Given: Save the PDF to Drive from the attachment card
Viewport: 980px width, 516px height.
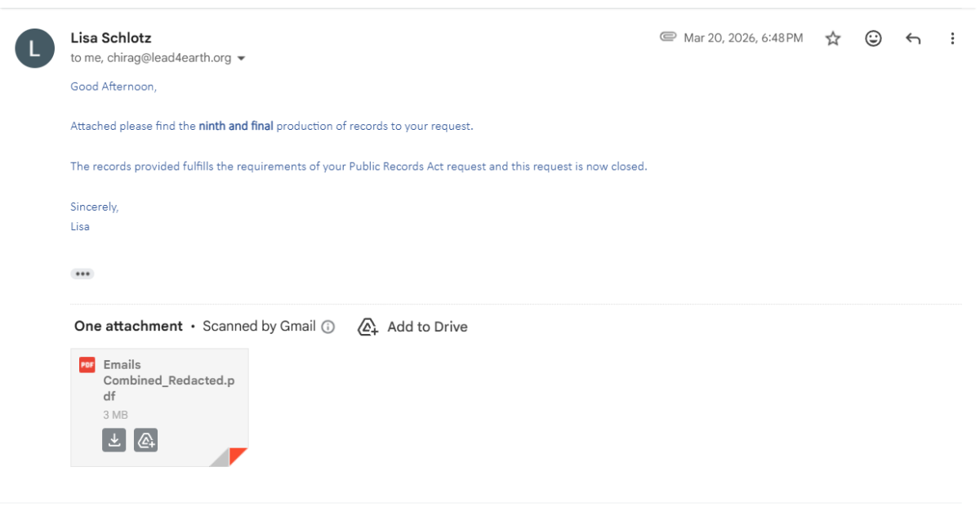Looking at the screenshot, I should click(145, 440).
